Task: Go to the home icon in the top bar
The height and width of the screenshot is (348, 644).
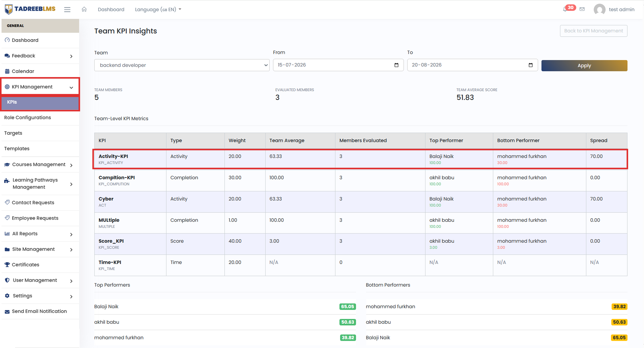Action: pyautogui.click(x=84, y=9)
